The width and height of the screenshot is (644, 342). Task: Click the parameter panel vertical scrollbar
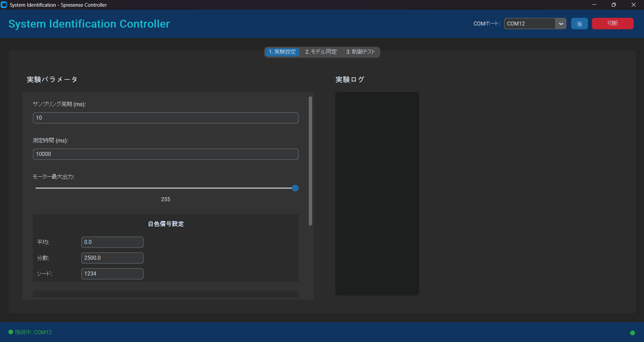(x=310, y=161)
